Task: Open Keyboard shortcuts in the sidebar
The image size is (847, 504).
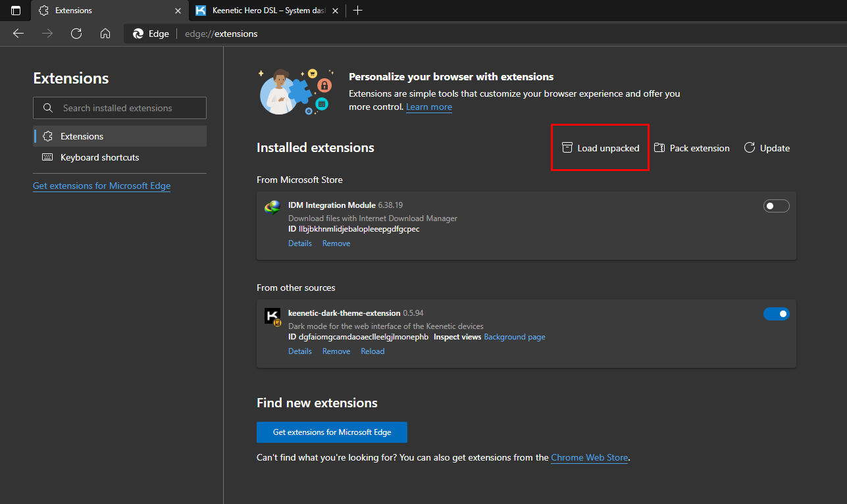Action: point(120,157)
